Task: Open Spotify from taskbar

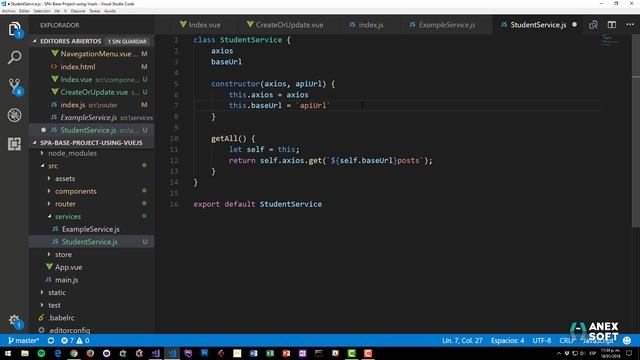Action: point(41,353)
